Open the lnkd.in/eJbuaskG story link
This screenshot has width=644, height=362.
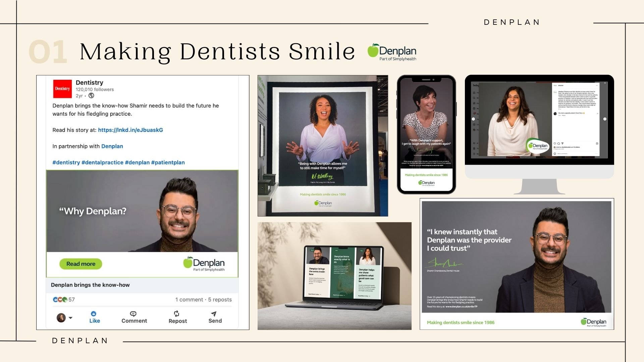130,130
